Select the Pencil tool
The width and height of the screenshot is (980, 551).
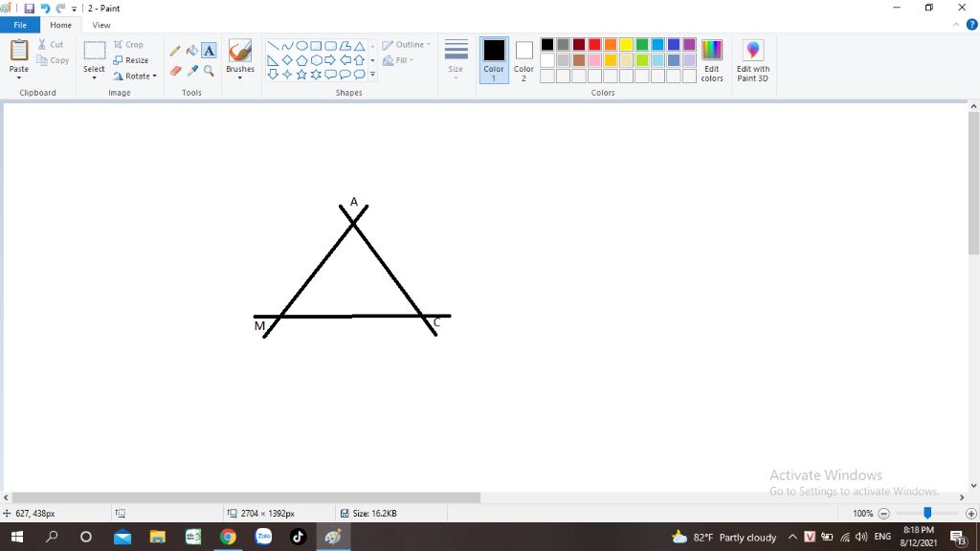tap(175, 51)
